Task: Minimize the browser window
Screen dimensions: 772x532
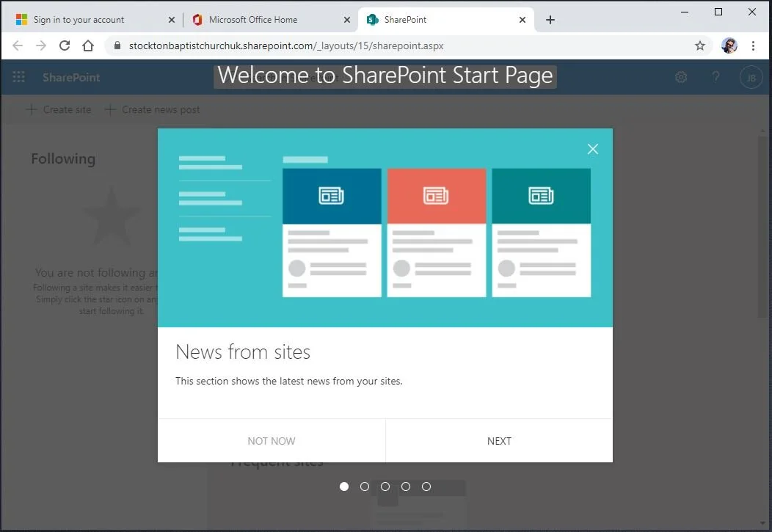Action: (685, 12)
